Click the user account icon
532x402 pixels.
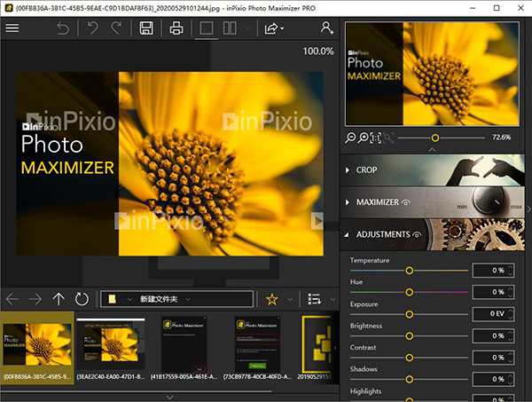pyautogui.click(x=328, y=28)
